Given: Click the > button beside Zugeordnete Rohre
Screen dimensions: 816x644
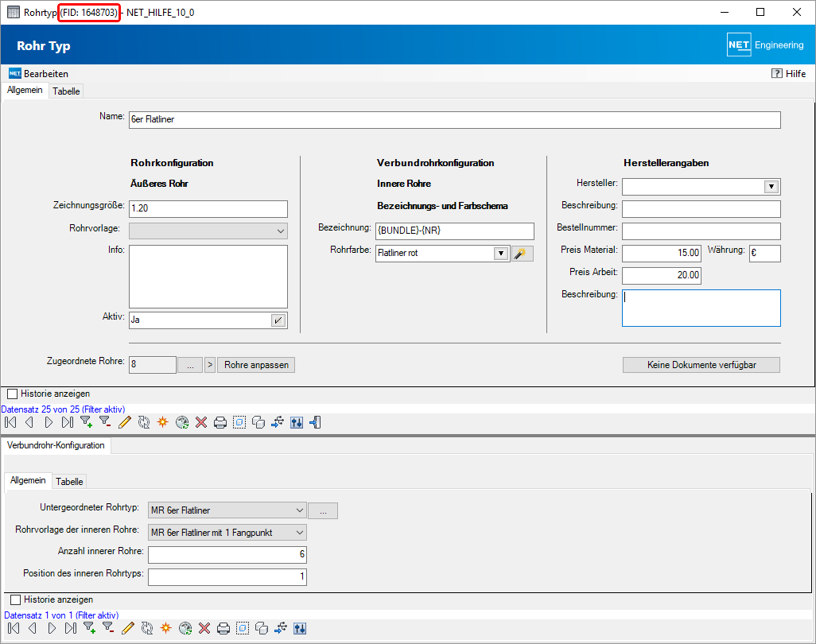Looking at the screenshot, I should pyautogui.click(x=210, y=365).
